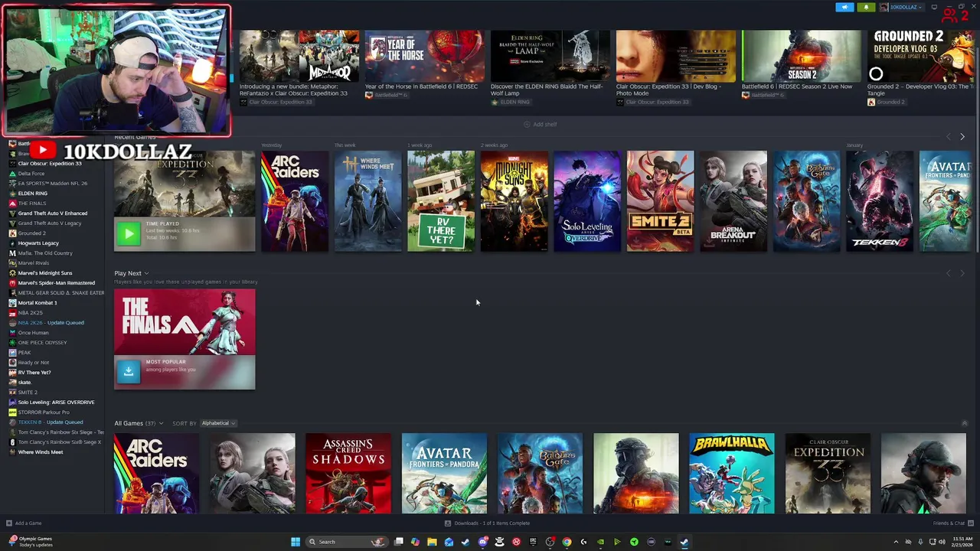Open Where Winds Meet recent game cover
The image size is (980, 551).
pos(367,201)
